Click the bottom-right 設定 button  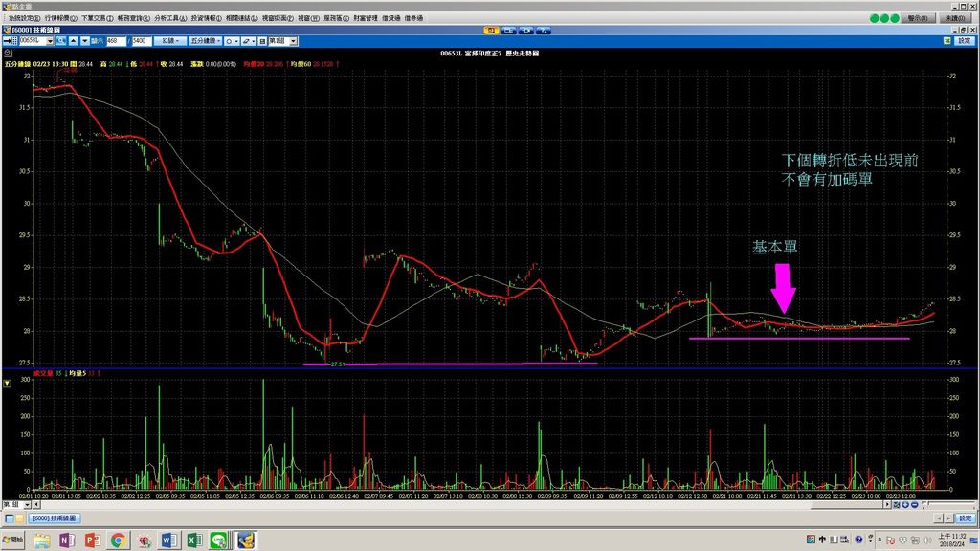tap(965, 518)
